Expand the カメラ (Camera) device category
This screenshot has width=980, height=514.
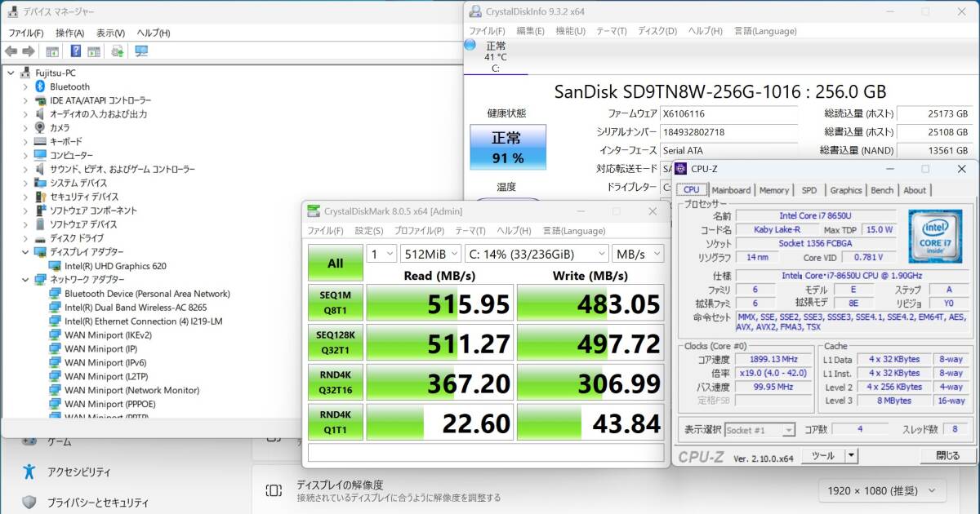coord(25,128)
